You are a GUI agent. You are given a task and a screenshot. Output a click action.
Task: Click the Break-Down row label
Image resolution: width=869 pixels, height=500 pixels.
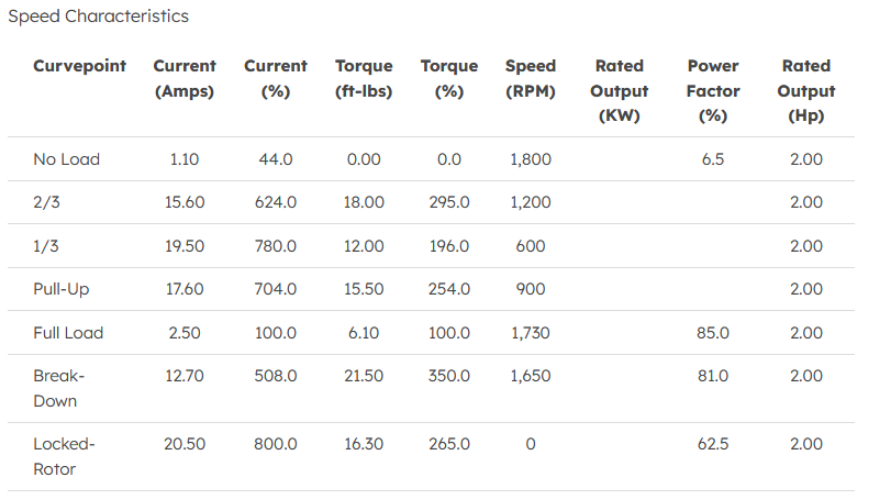click(x=60, y=388)
